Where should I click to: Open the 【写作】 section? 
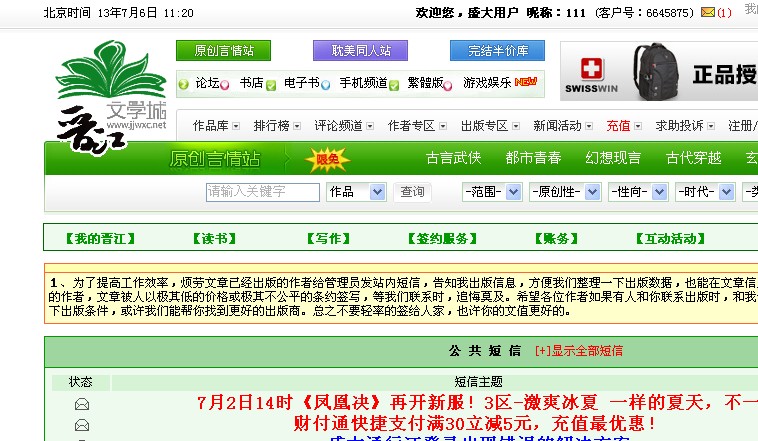coord(328,238)
